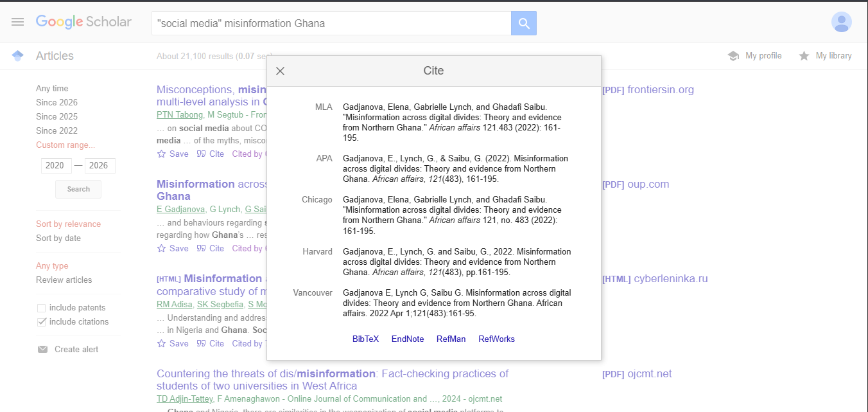The width and height of the screenshot is (868, 412).
Task: Open author RM Adisa profile
Action: tap(175, 305)
